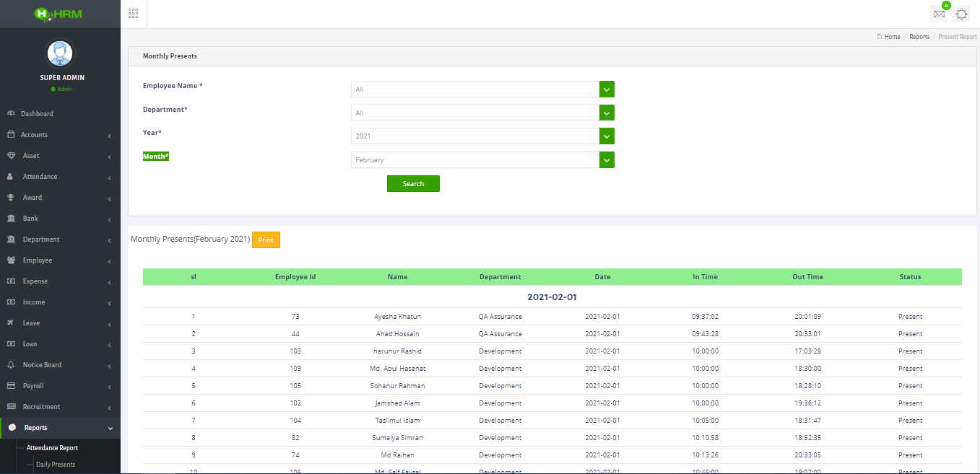Click the Leave airplane icon
The width and height of the screenshot is (980, 474).
point(11,323)
